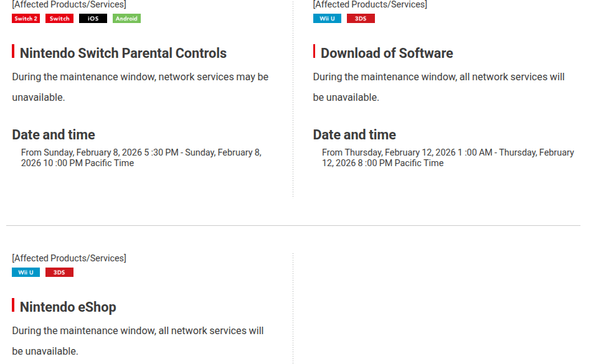596x364 pixels.
Task: Click the Wii U badge above Nintendo eShop
Action: (26, 273)
